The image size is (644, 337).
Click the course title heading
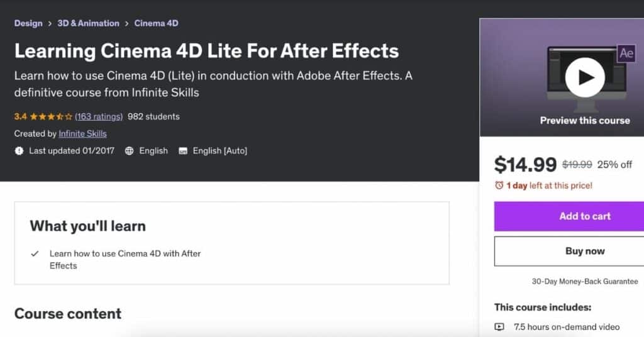(x=206, y=51)
